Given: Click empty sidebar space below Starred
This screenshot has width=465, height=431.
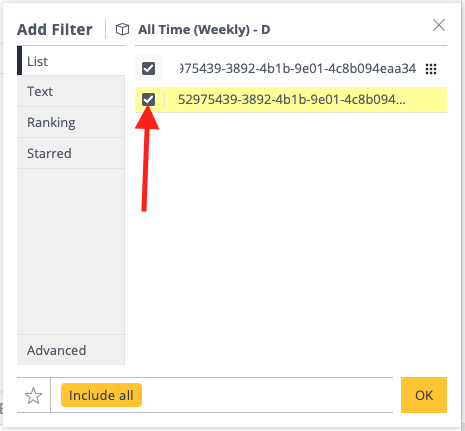Looking at the screenshot, I should click(71, 251).
